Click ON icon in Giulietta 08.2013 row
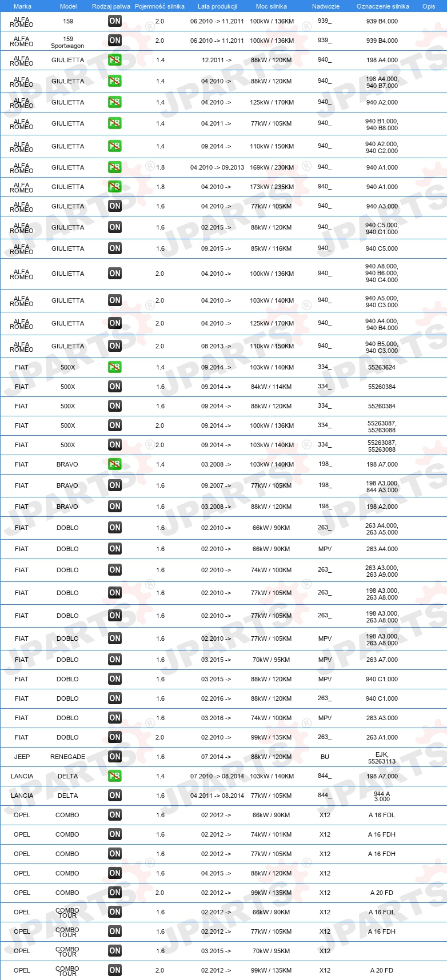Screen dimensions: 447x980 point(115,346)
